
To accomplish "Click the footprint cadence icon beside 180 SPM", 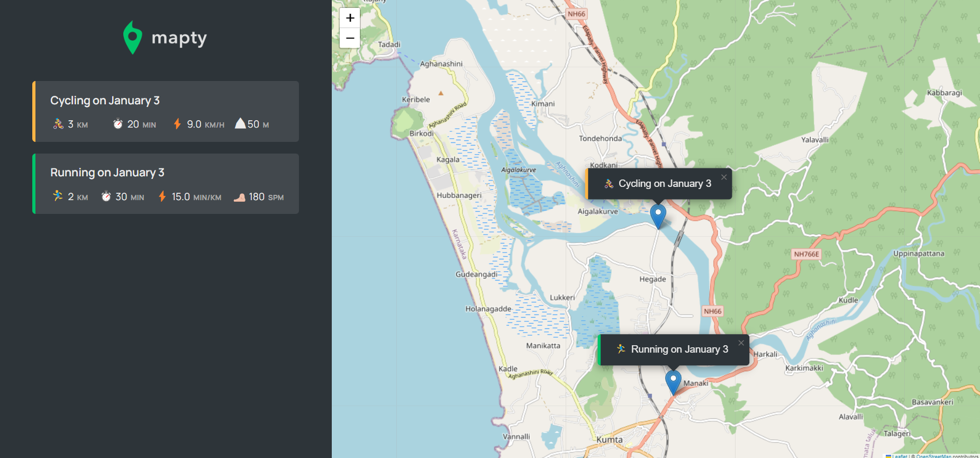I will coord(240,197).
